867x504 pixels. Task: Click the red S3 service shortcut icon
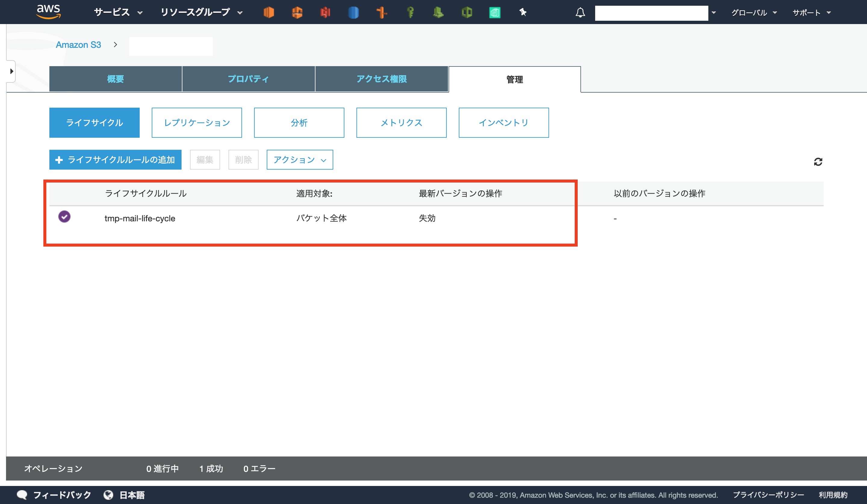click(x=325, y=12)
